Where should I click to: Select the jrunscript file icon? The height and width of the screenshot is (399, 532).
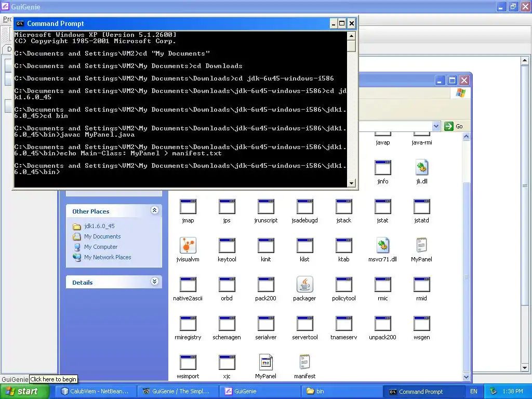point(265,207)
